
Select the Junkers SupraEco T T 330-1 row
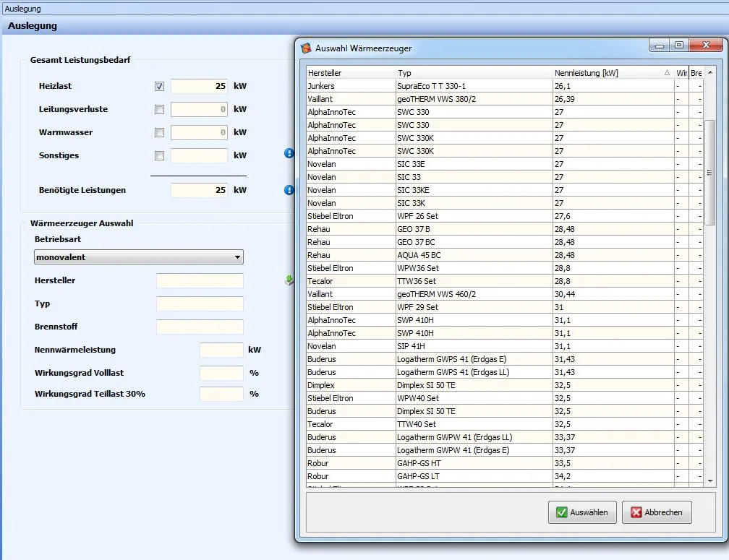[x=505, y=86]
